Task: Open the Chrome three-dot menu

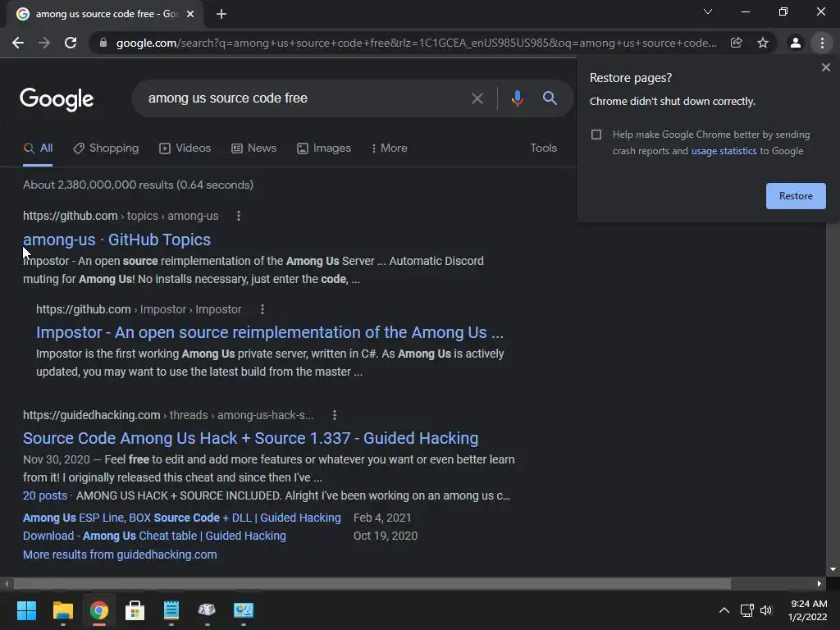Action: coord(822,43)
